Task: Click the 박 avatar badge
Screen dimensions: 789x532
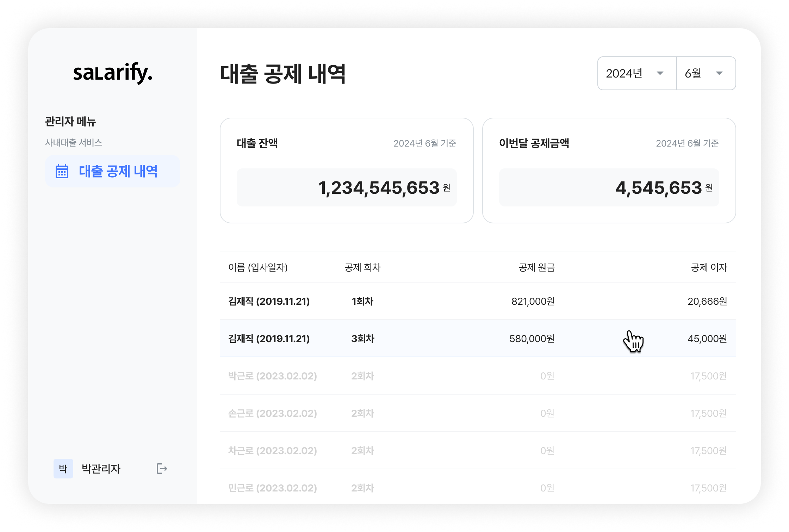Action: coord(63,469)
